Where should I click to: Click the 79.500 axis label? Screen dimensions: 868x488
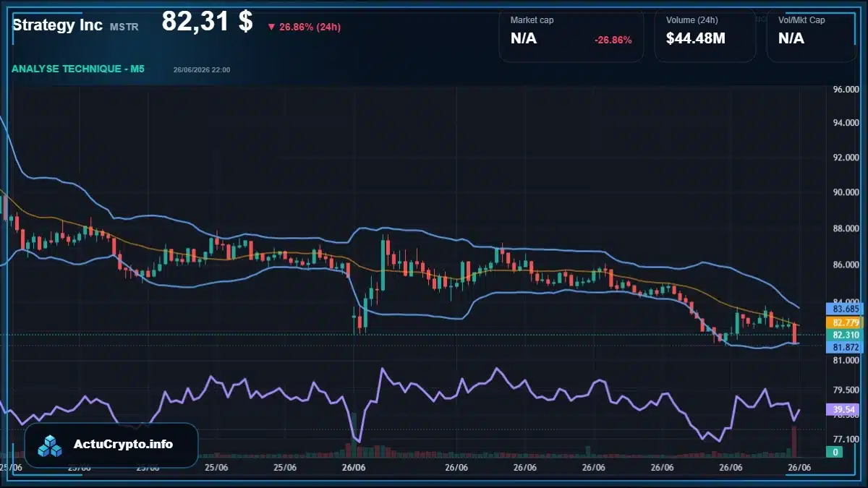point(845,390)
